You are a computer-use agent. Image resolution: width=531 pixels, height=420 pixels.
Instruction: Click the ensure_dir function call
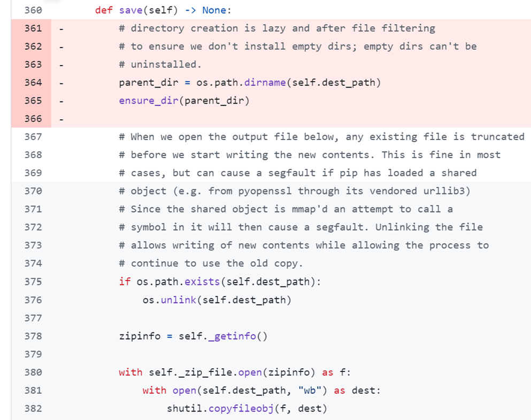tap(149, 101)
